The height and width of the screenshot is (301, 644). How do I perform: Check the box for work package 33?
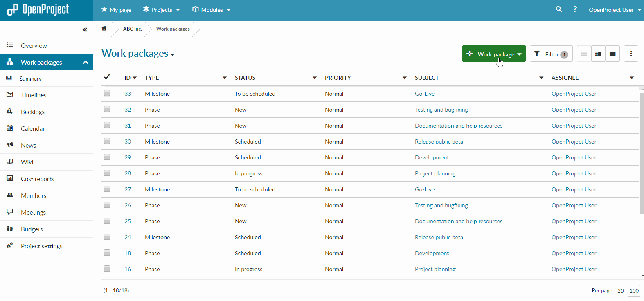107,94
